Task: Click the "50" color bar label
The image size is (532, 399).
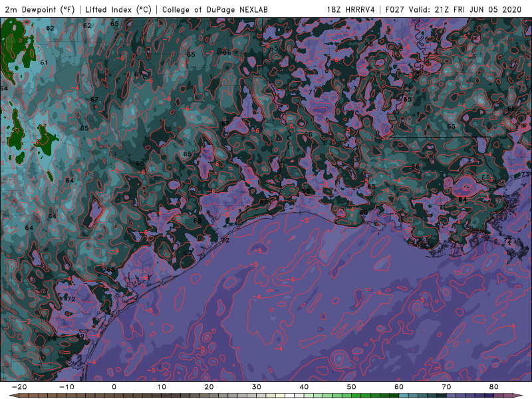Action: (352, 387)
